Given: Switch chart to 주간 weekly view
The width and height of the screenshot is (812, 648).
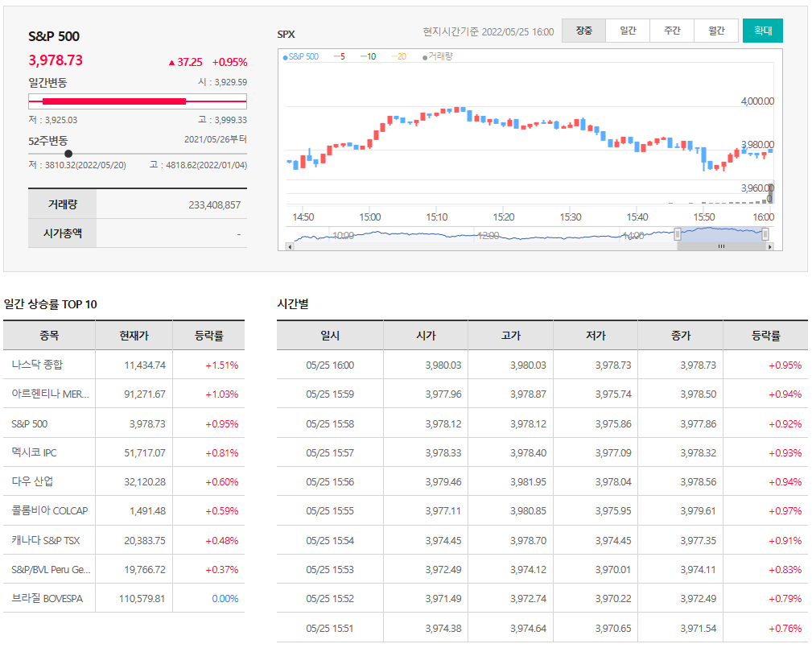Looking at the screenshot, I should [672, 31].
